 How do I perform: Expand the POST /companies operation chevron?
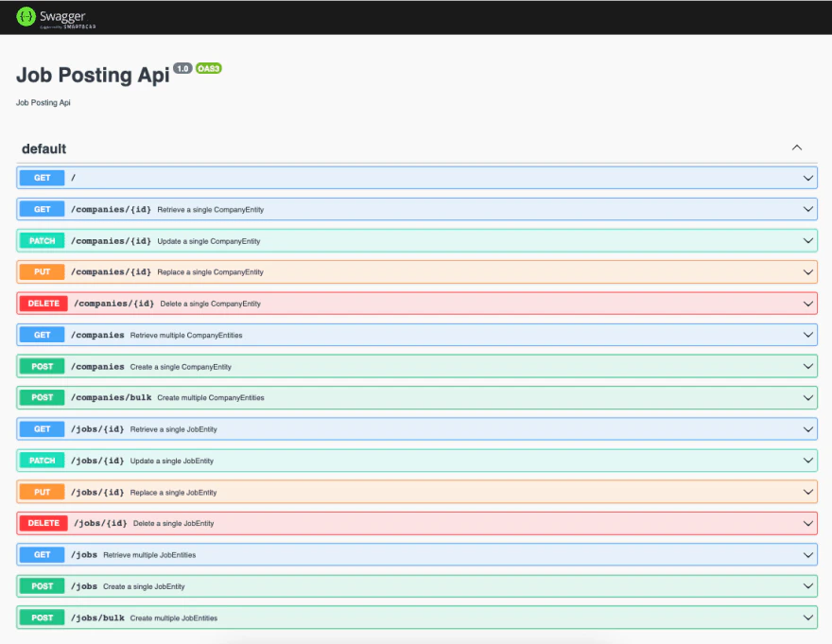[x=807, y=366]
